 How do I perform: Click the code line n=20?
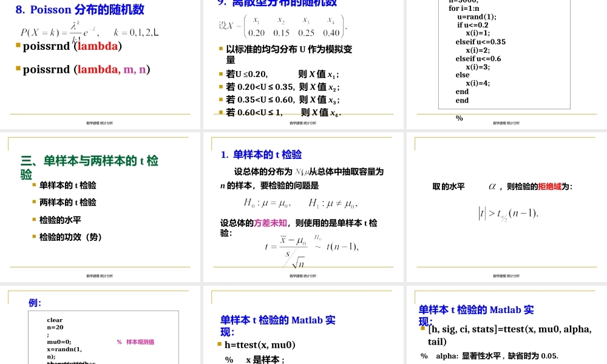click(x=55, y=327)
